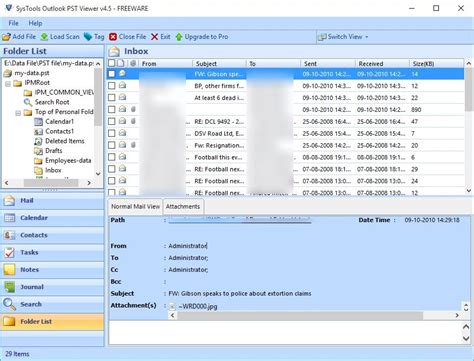Image resolution: width=474 pixels, height=361 pixels.
Task: Check the Football this ev... email
Action: pyautogui.click(x=112, y=157)
